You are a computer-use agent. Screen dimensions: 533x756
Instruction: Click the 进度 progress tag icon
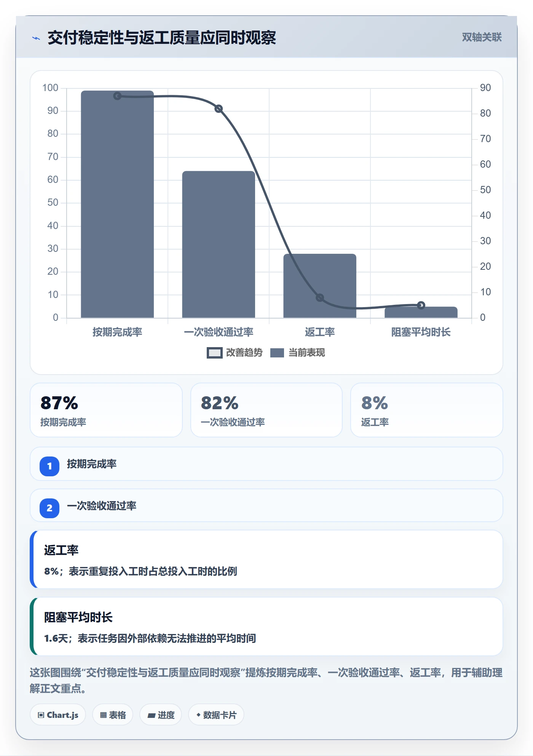point(151,715)
